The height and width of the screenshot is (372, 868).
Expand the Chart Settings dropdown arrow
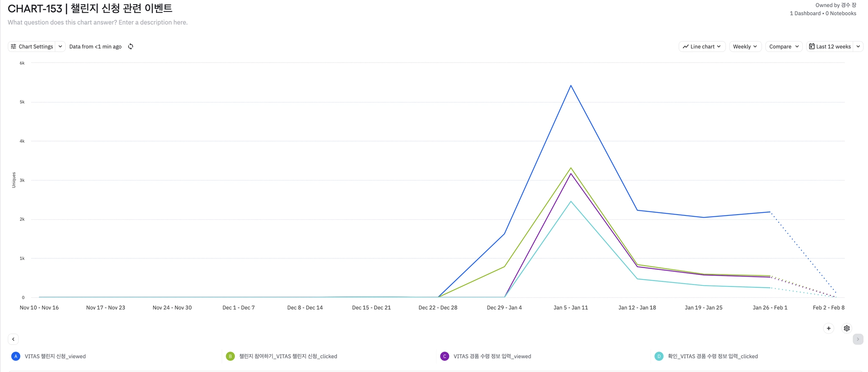[x=60, y=47]
